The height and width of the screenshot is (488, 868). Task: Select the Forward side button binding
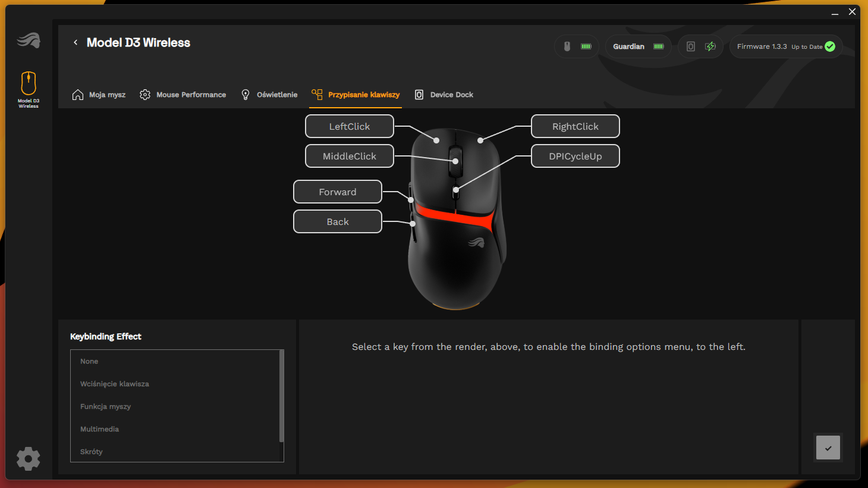[x=338, y=192]
